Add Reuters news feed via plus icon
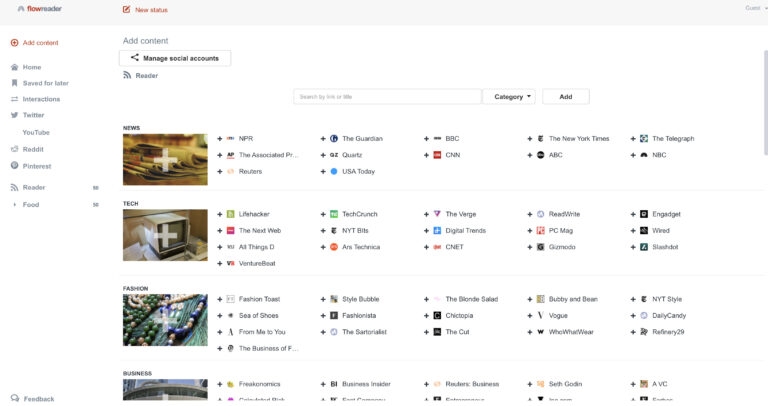Screen dimensions: 768x406 coord(220,171)
